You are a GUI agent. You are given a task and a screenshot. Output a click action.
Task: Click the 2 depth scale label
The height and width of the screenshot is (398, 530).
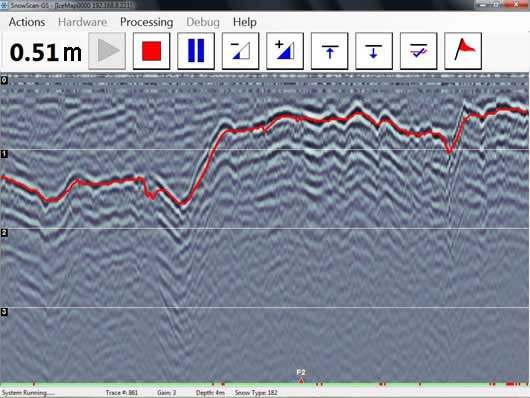[4, 233]
